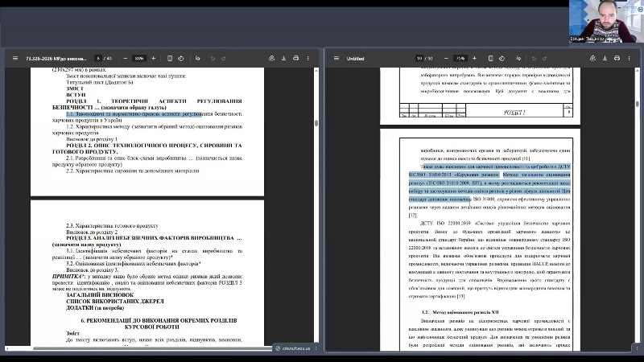Save left PDF to Drive icon
The image size is (644, 362).
(x=271, y=58)
